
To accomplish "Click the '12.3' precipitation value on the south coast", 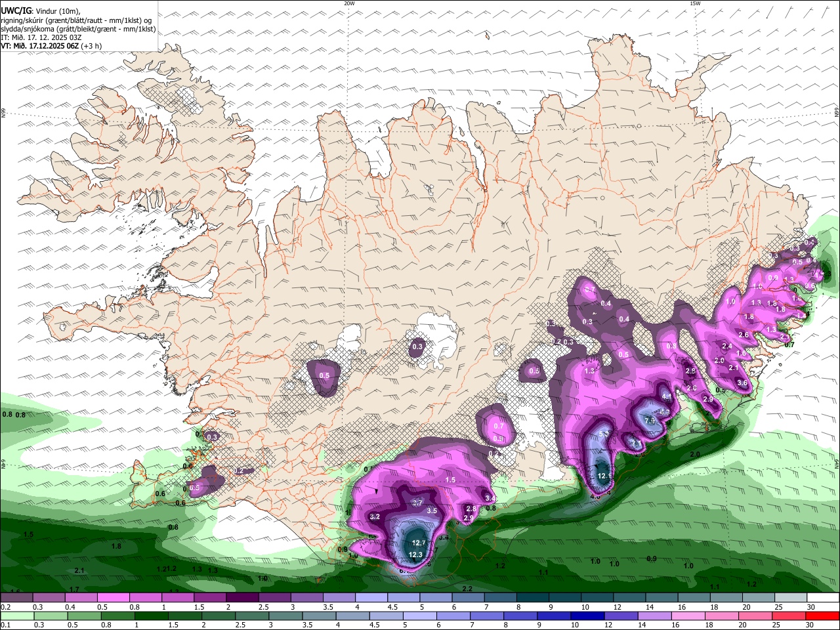I will [x=415, y=555].
